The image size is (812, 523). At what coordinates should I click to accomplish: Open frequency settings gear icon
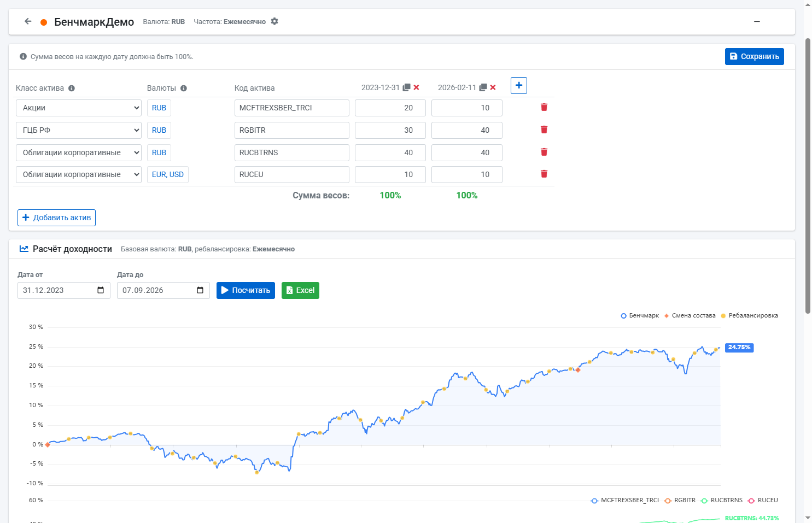click(x=274, y=21)
